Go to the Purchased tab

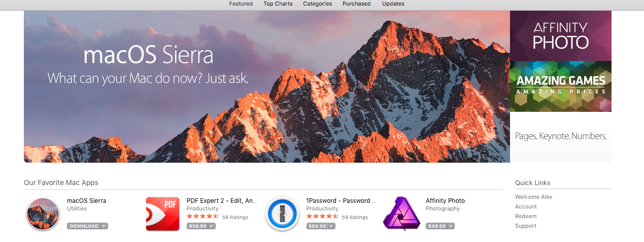(356, 4)
